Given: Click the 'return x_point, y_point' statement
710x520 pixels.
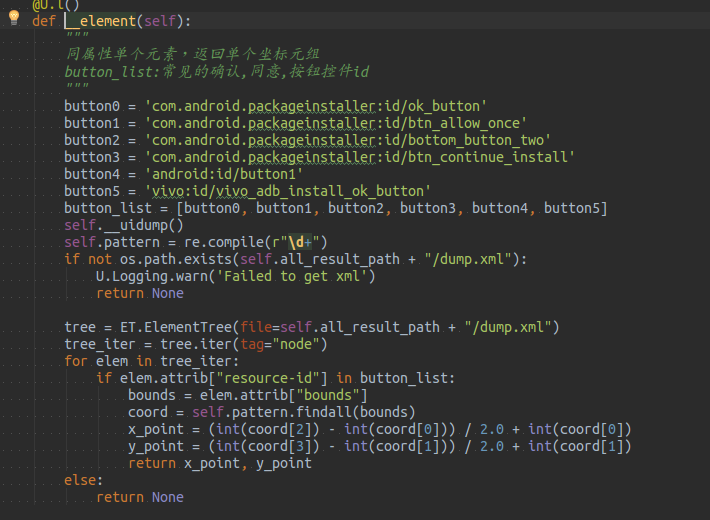Looking at the screenshot, I should pyautogui.click(x=220, y=463).
